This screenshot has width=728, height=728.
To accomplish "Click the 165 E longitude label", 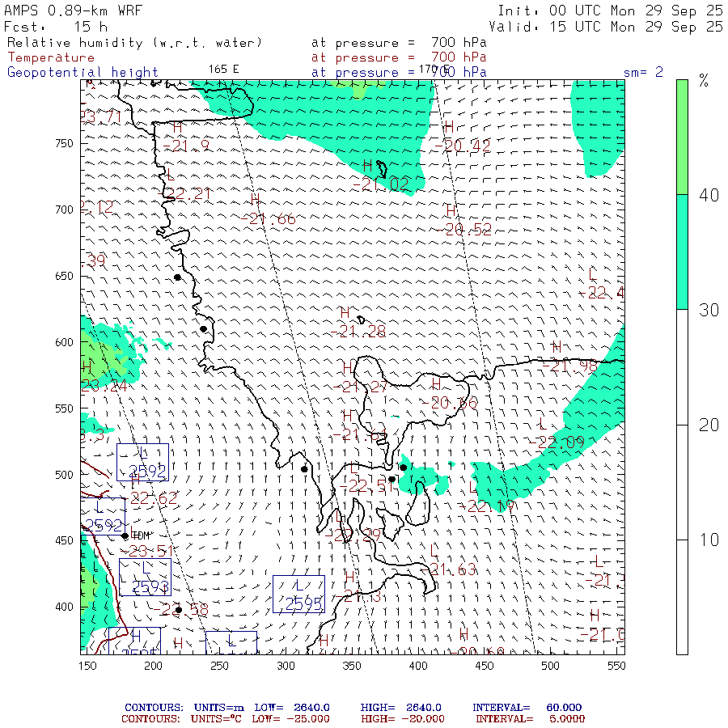I will 223,69.
